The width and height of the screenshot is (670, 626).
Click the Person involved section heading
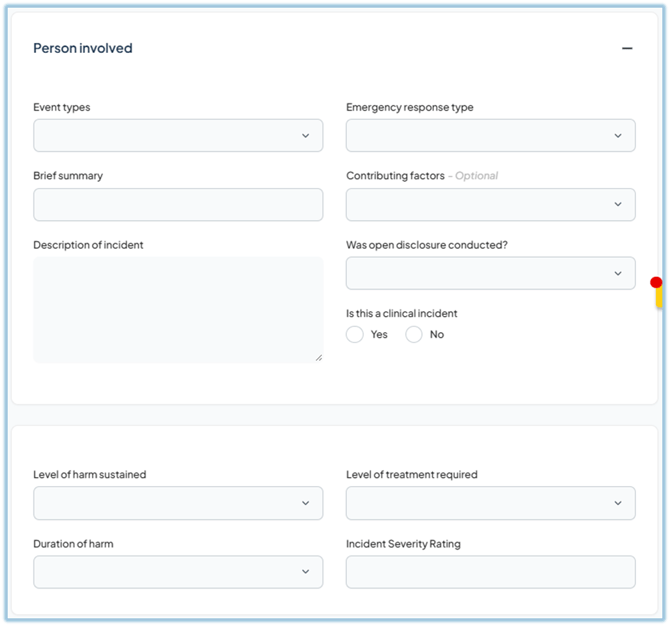pos(83,48)
